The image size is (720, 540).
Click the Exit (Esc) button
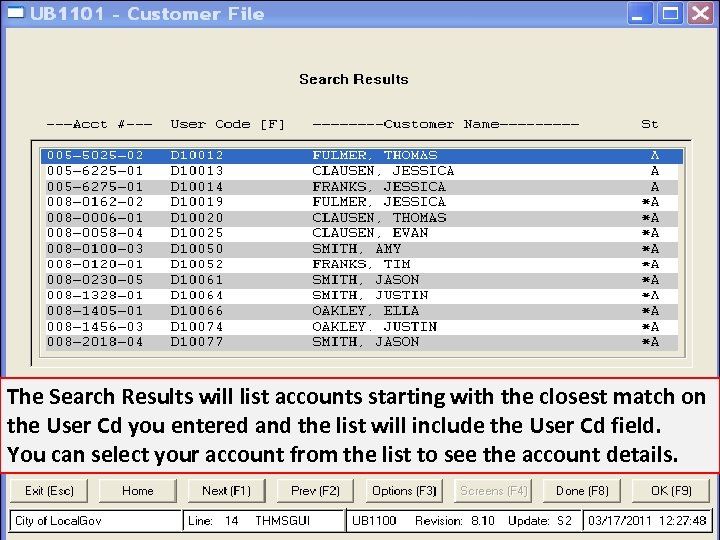[x=49, y=491]
